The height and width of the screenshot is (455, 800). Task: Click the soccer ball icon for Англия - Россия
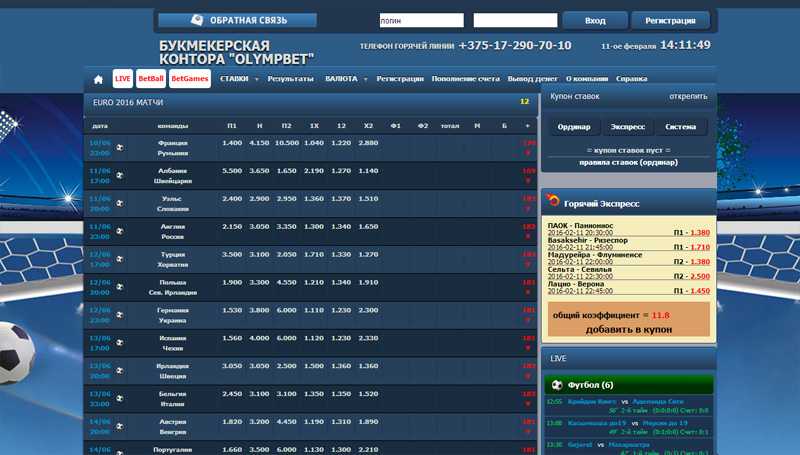(x=119, y=231)
